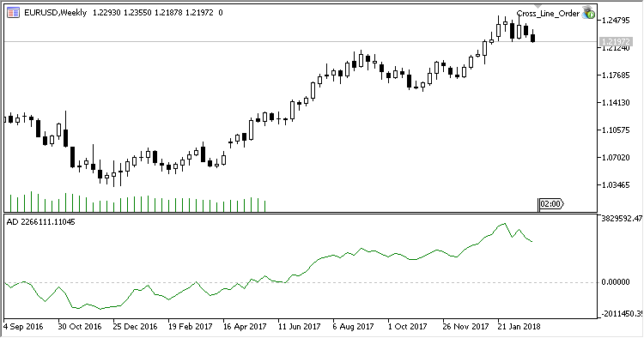
Task: Click the 1.14130 price scale label
Action: (616, 103)
